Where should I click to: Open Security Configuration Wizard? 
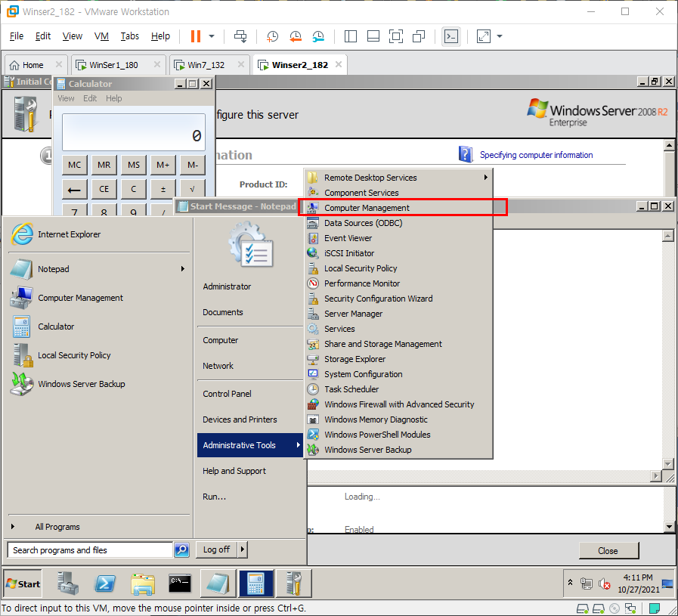click(398, 299)
